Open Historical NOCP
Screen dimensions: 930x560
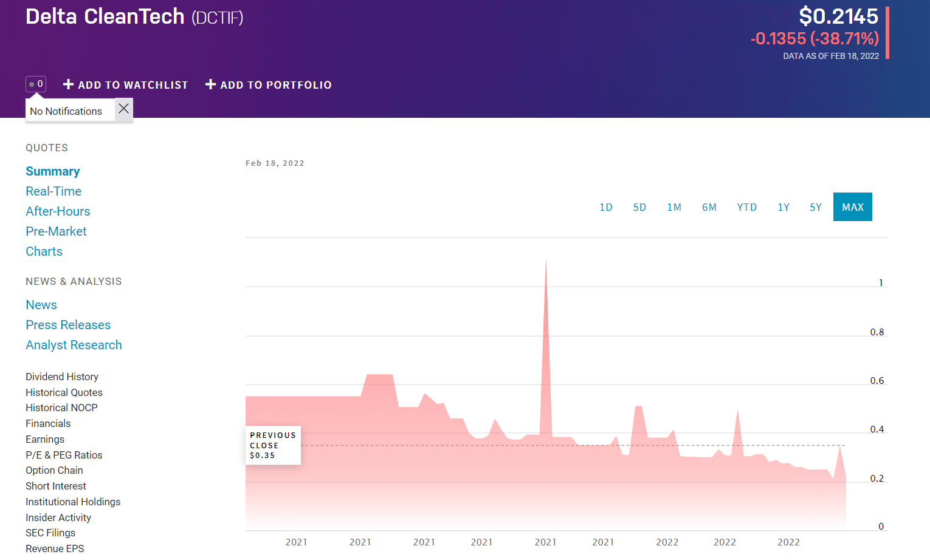(61, 408)
